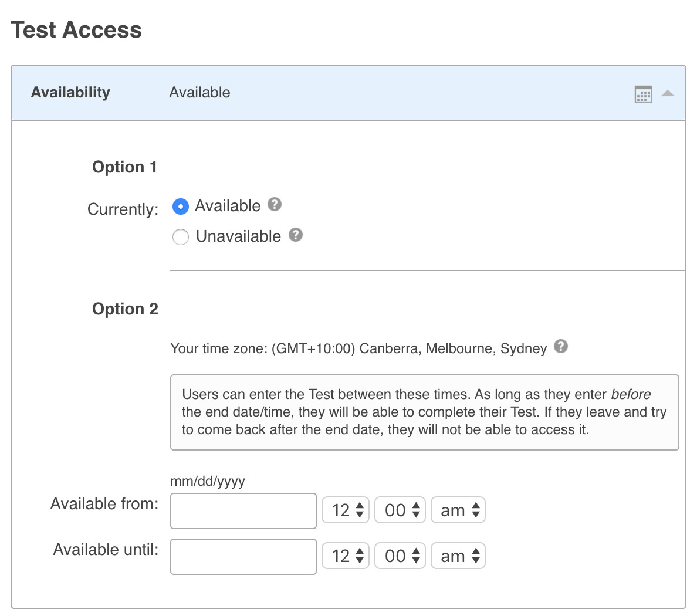Select the Unavailable radio button
This screenshot has height=616, width=697.
pos(181,237)
